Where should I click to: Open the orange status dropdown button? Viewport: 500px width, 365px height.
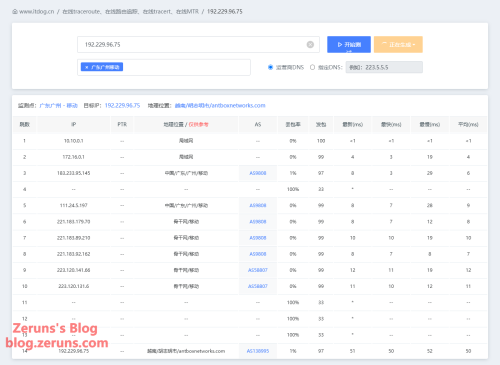[x=398, y=44]
